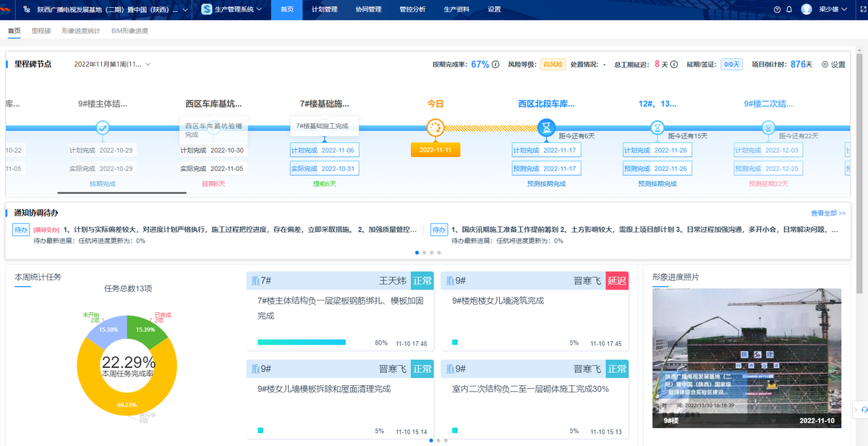This screenshot has height=446, width=868.
Task: Click the user avatar 梁少雄
Action: tap(806, 9)
